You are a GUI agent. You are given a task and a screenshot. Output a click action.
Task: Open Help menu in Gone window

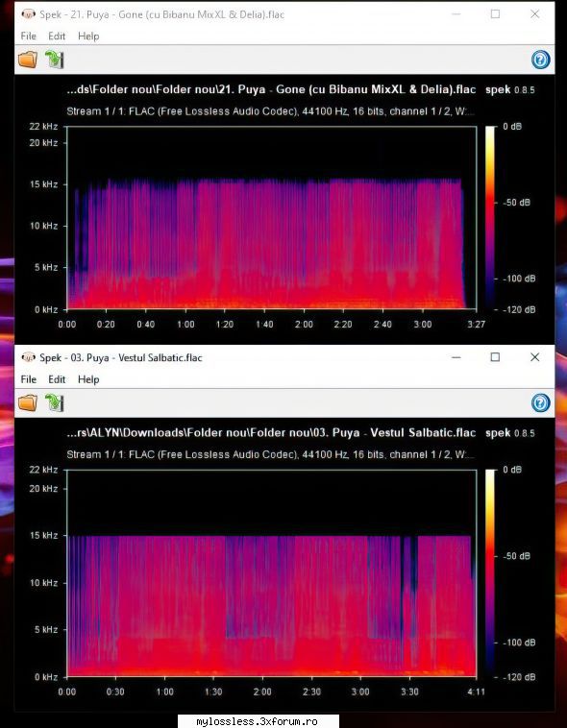[x=88, y=36]
